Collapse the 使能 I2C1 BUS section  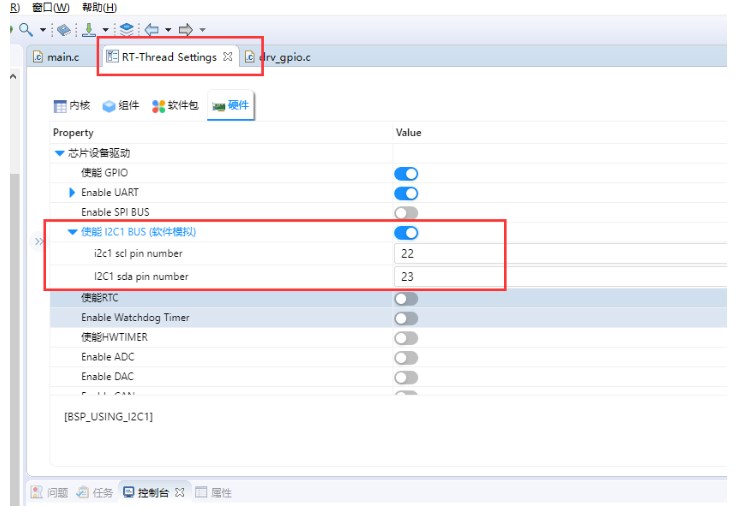click(x=72, y=232)
